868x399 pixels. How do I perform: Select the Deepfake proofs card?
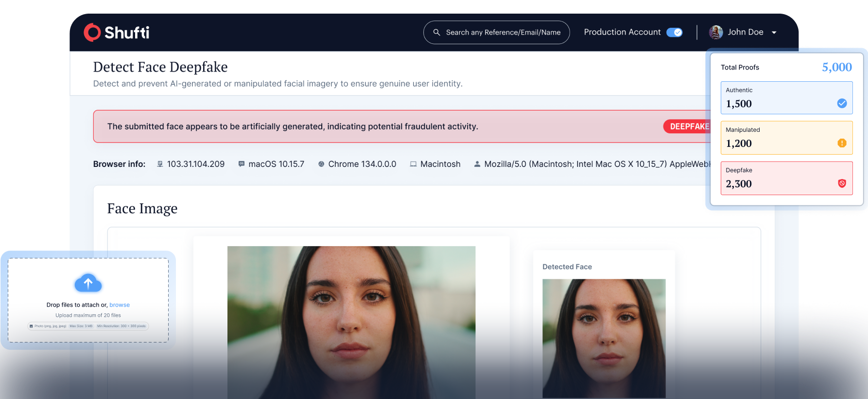point(786,178)
